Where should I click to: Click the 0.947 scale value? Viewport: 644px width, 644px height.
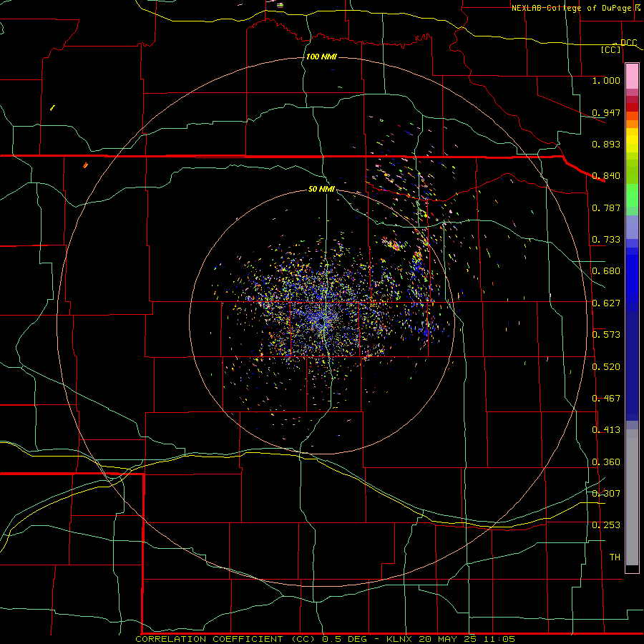(606, 112)
